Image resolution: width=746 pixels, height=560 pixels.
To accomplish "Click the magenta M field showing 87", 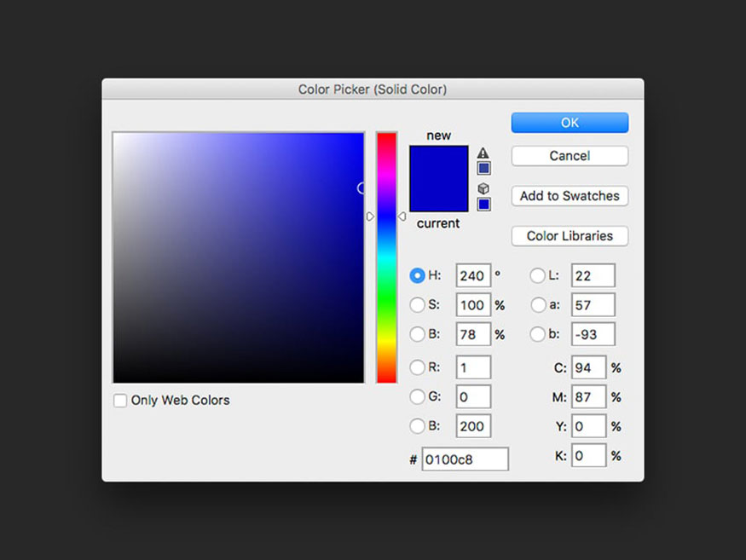I will click(x=588, y=397).
